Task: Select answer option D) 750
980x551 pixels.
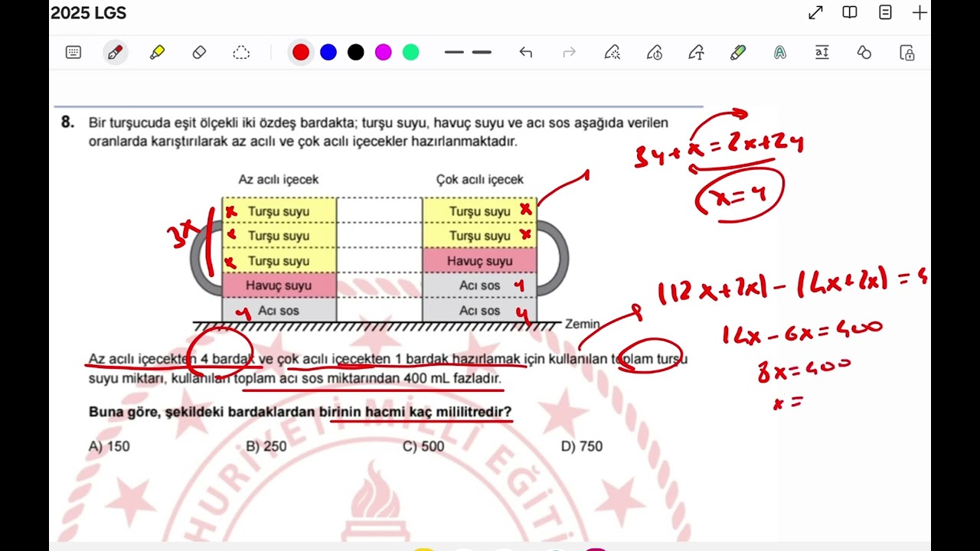Action: point(582,446)
